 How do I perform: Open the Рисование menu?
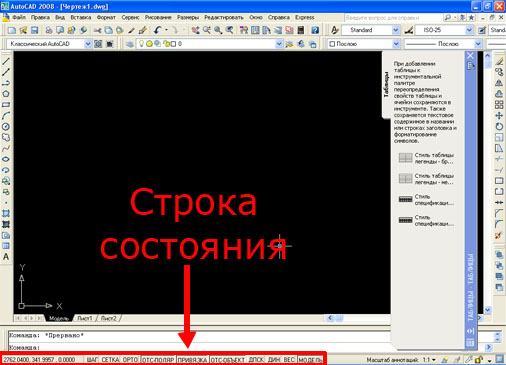tap(158, 17)
